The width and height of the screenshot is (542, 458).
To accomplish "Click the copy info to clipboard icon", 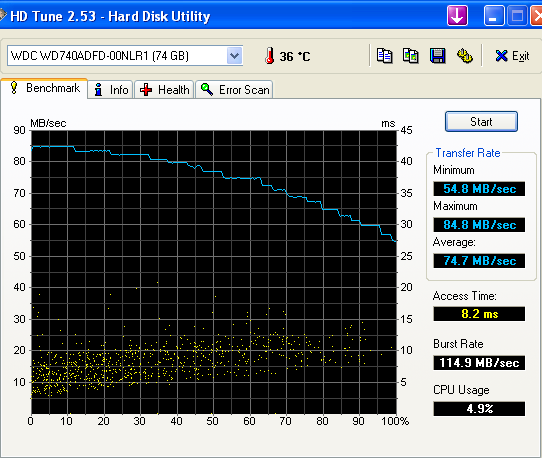I will (384, 56).
